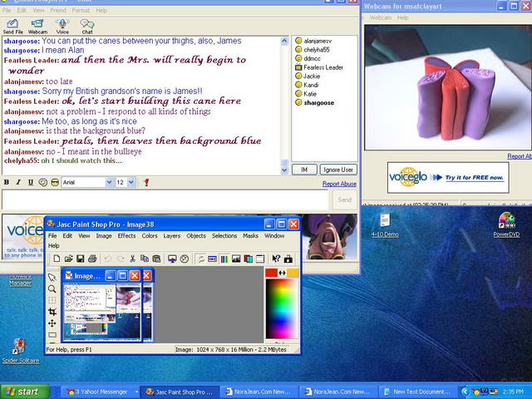
Task: Select the Mover tool
Action: (x=52, y=323)
